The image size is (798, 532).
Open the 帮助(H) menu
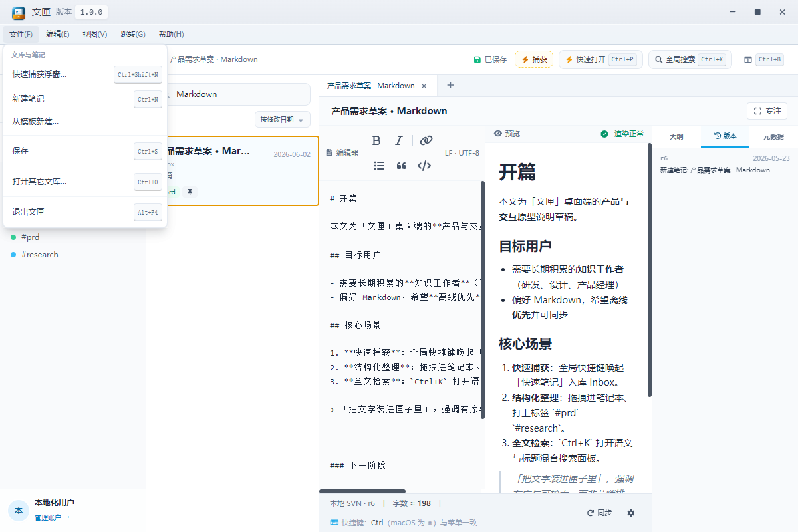click(x=171, y=34)
